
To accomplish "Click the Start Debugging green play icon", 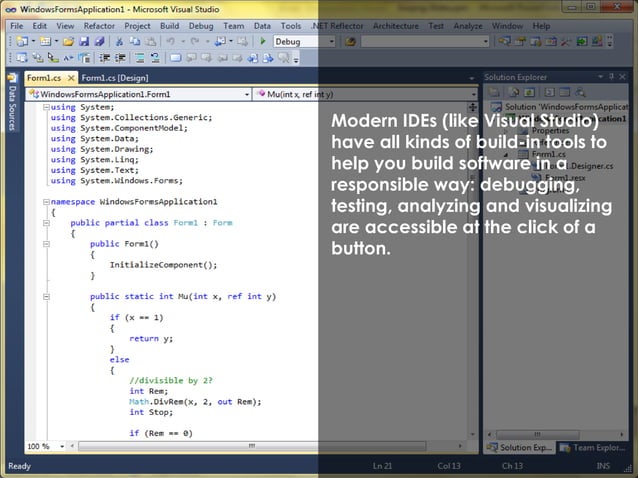I will tap(261, 42).
